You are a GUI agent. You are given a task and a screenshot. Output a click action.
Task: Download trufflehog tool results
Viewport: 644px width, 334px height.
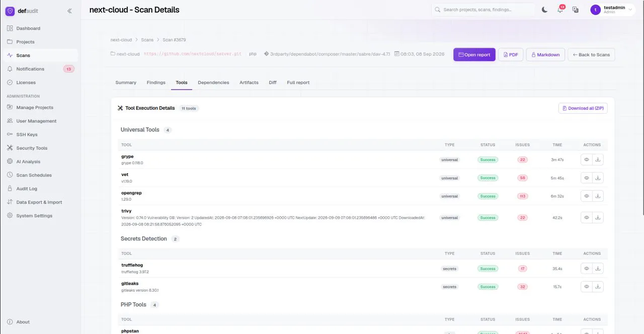598,269
